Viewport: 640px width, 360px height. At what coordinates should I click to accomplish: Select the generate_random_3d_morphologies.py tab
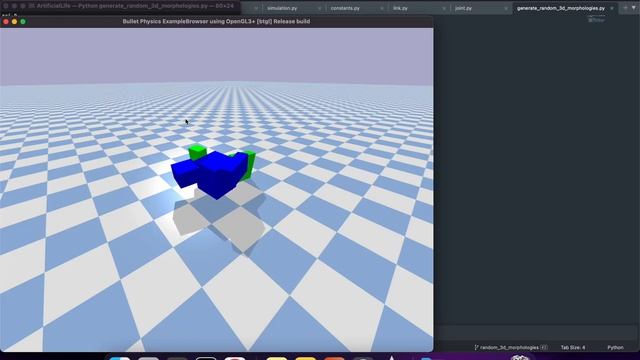(x=561, y=8)
